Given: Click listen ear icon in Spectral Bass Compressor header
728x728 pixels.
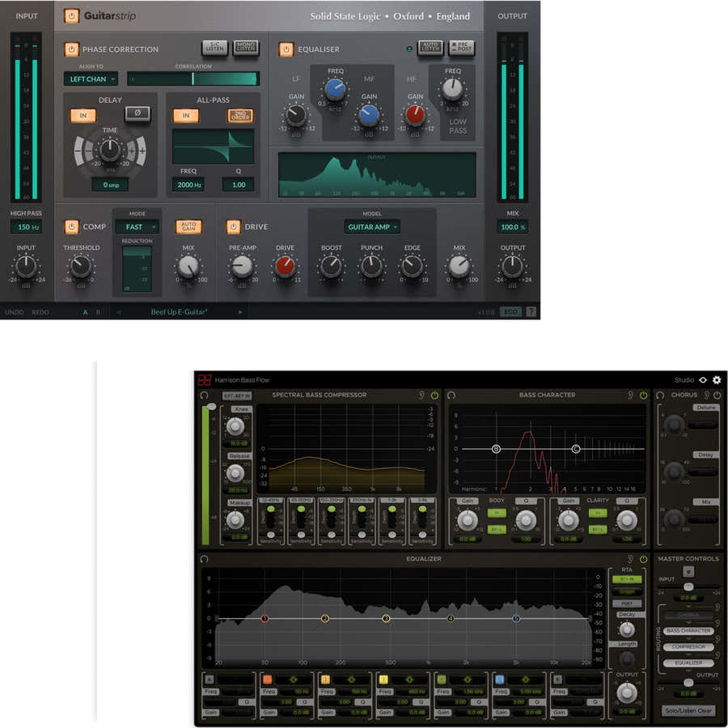Looking at the screenshot, I should pos(421,396).
